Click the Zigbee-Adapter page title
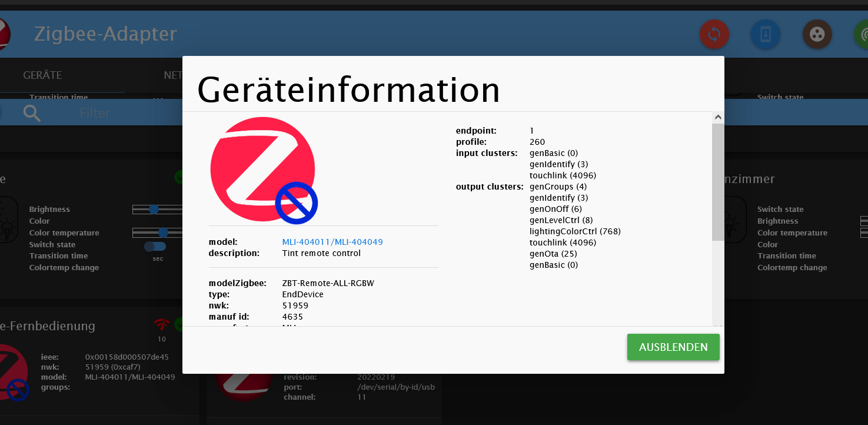868x425 pixels. 105,34
